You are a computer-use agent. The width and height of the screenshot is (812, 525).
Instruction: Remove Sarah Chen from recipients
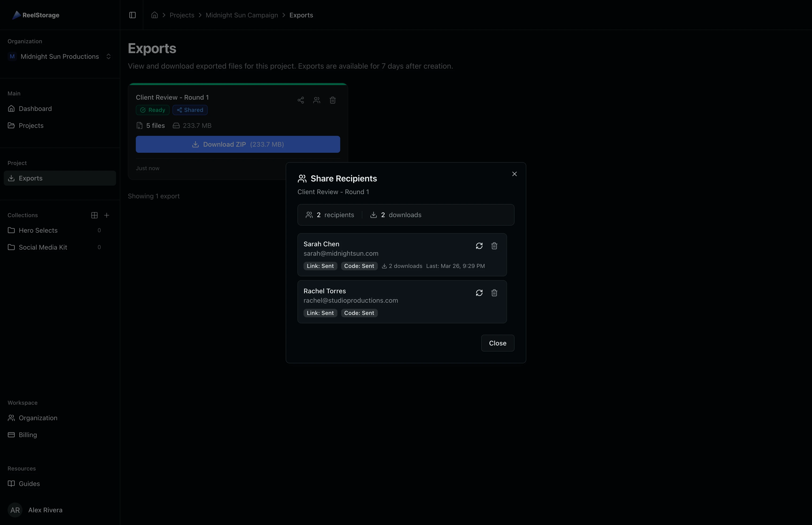(x=494, y=246)
